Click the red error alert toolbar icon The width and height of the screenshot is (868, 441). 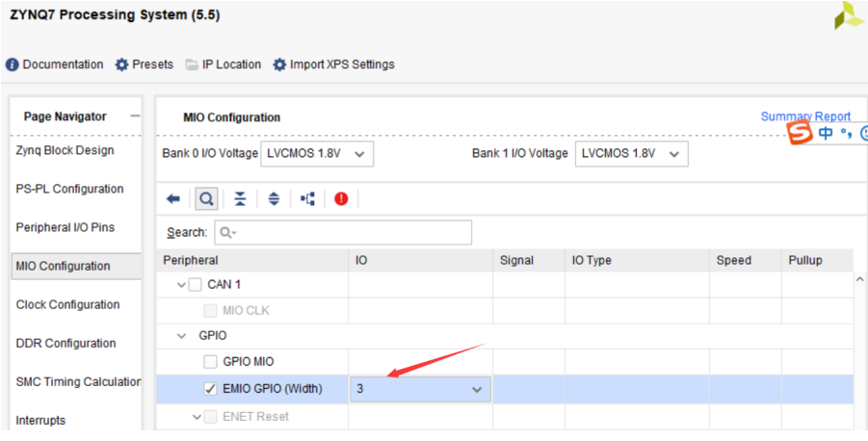coord(342,198)
